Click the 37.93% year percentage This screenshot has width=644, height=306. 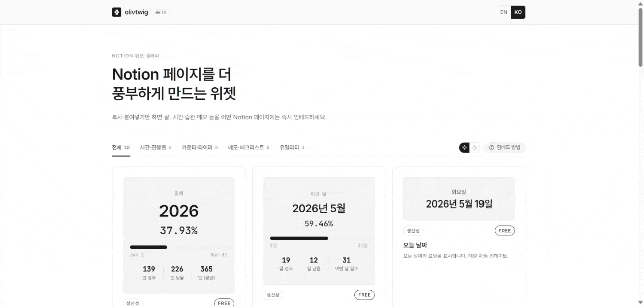(x=179, y=231)
